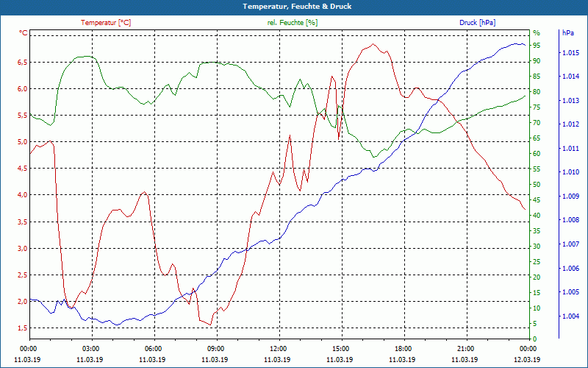Click the 90 humidity axis value

coord(537,61)
